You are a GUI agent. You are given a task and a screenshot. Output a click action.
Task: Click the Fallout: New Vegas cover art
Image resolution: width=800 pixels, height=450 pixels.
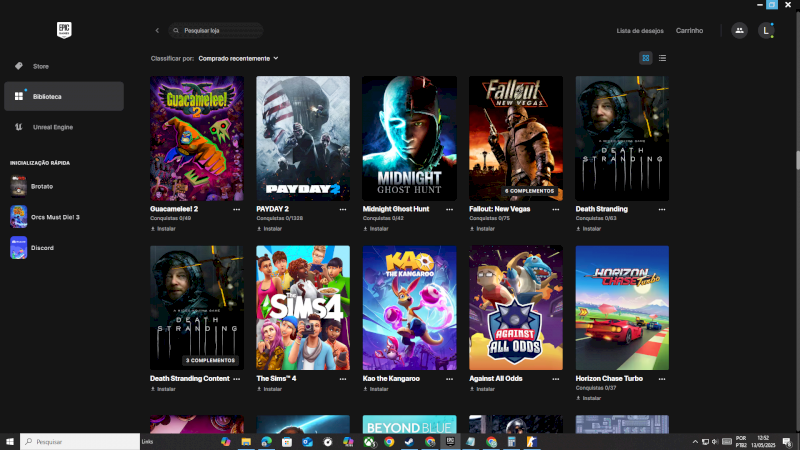point(515,138)
